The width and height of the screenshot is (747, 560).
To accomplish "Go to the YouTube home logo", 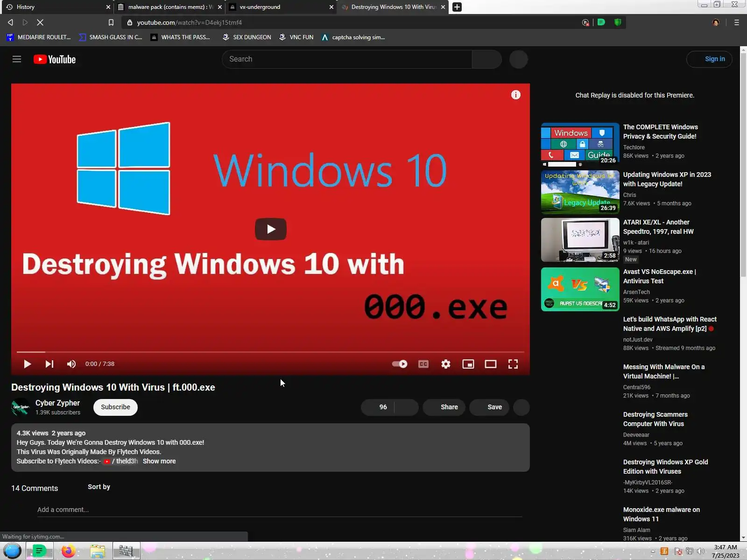I will [x=55, y=59].
